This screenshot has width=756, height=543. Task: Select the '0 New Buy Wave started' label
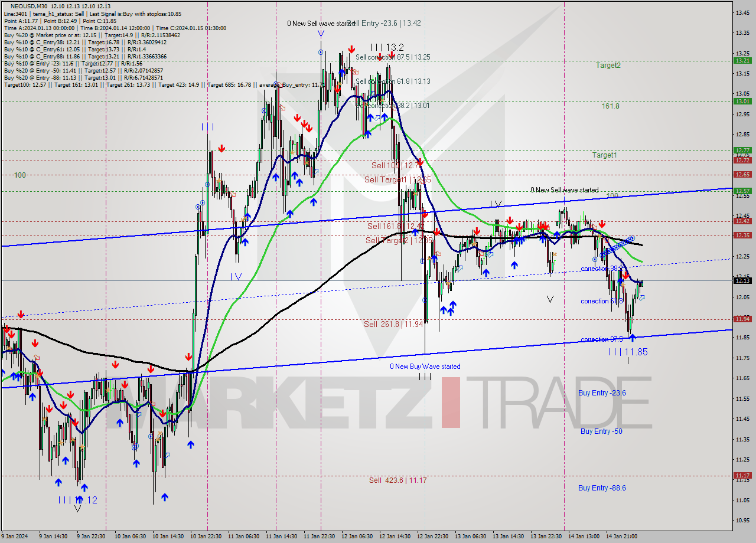point(425,367)
